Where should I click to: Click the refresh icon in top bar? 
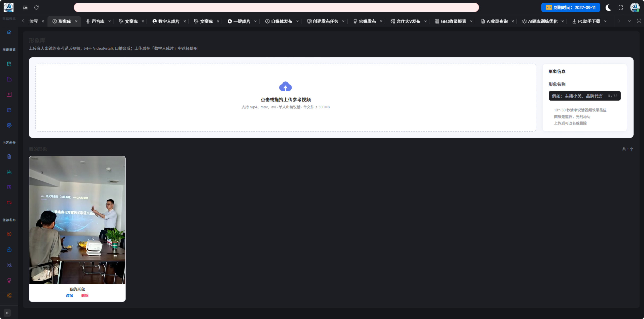tap(37, 8)
